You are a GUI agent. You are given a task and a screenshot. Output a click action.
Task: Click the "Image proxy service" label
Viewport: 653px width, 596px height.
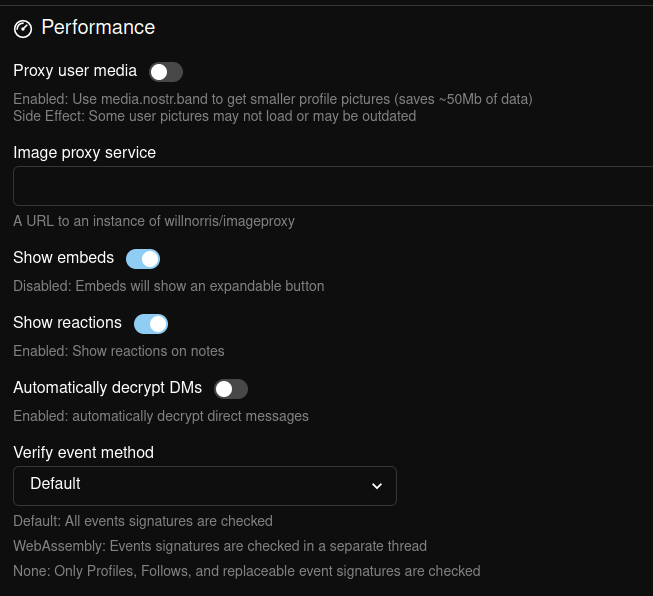pos(84,153)
